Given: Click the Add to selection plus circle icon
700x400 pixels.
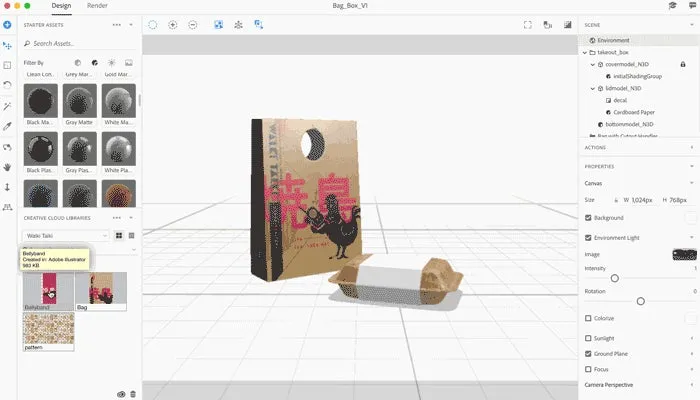Looking at the screenshot, I should (x=173, y=25).
